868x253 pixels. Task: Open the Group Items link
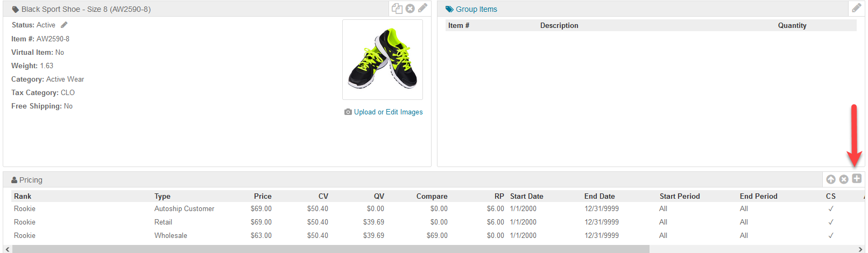(x=476, y=9)
